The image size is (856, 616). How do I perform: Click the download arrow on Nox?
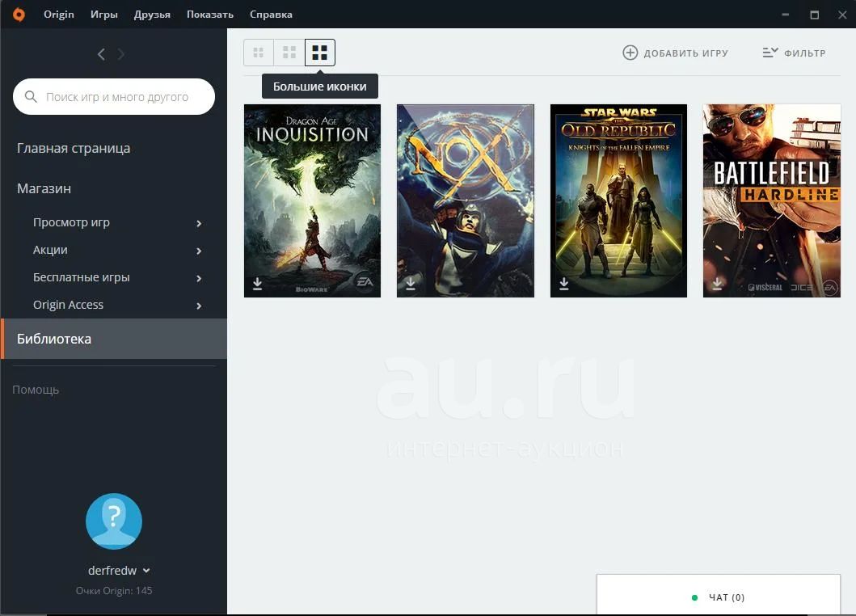[411, 284]
